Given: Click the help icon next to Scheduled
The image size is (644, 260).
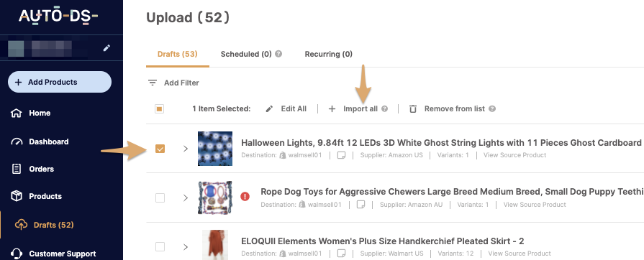Looking at the screenshot, I should tap(278, 54).
